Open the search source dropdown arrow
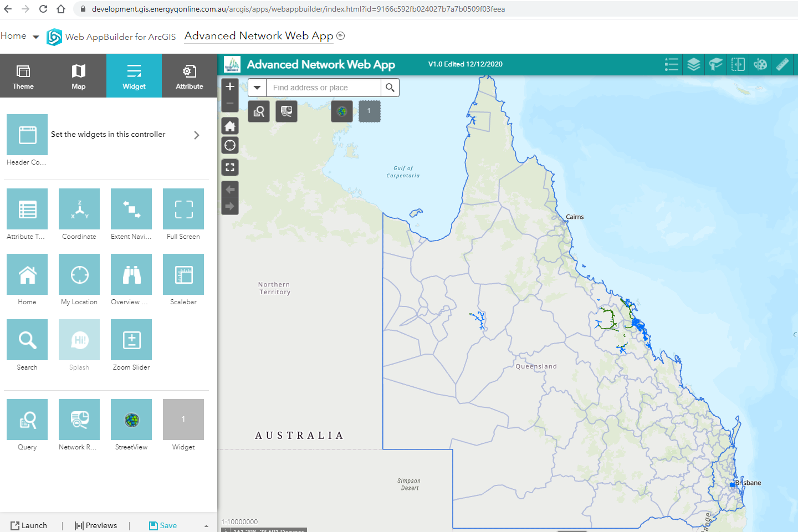 coord(257,87)
